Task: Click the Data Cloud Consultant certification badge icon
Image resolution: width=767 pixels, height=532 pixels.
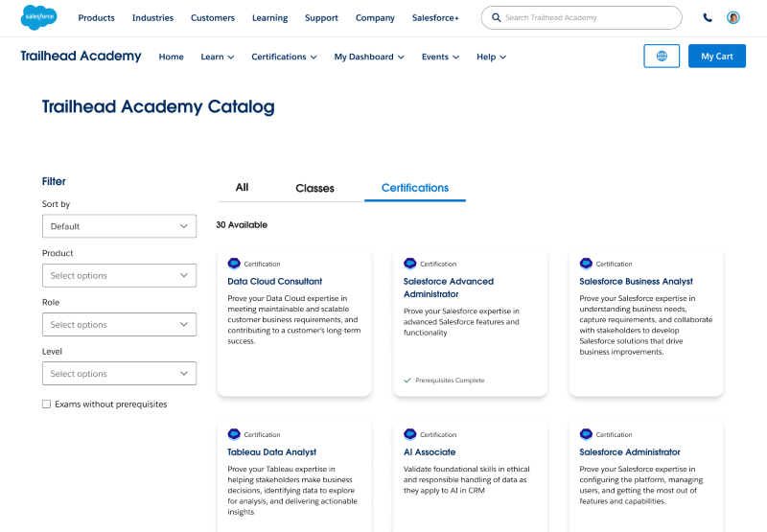Action: tap(234, 264)
